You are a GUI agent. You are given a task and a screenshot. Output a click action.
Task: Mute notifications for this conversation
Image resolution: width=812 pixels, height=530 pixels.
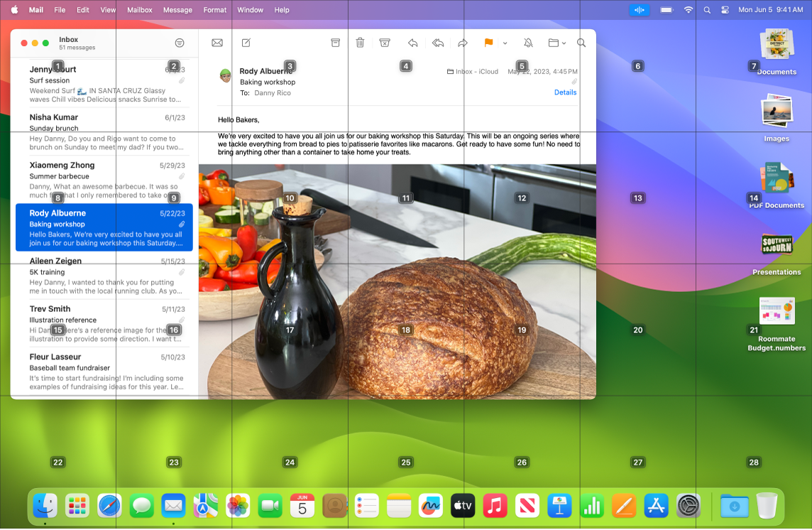pos(528,43)
